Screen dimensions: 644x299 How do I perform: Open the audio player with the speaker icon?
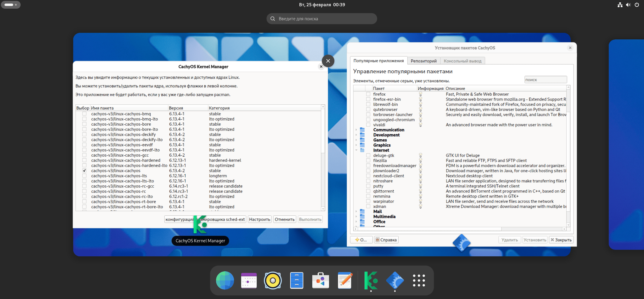[x=273, y=280]
